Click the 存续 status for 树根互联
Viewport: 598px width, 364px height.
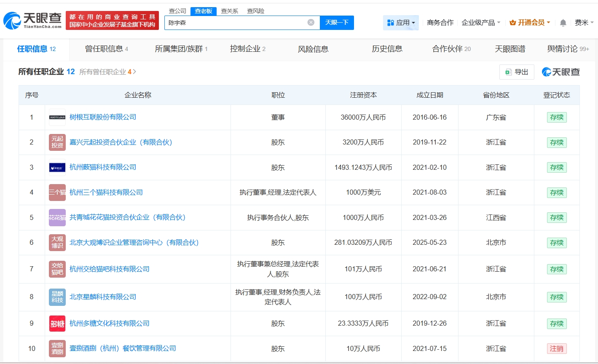point(557,118)
